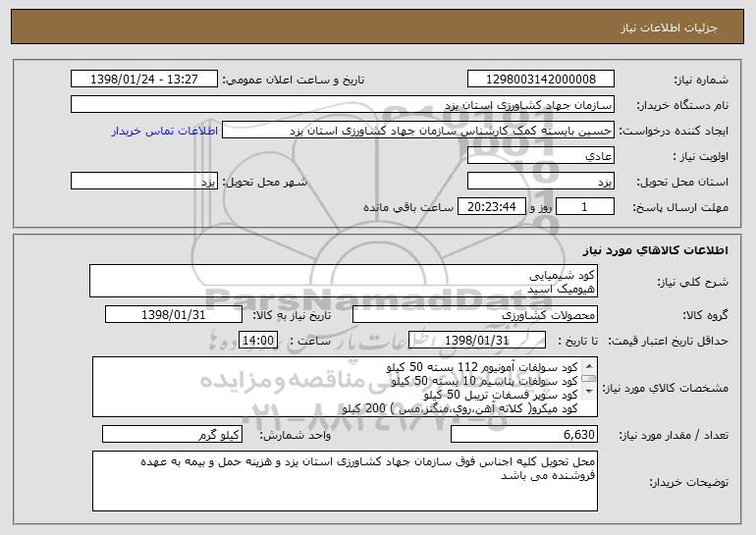Click the text هیومیک اسید in description
This screenshot has height=535, width=756.
click(x=561, y=289)
